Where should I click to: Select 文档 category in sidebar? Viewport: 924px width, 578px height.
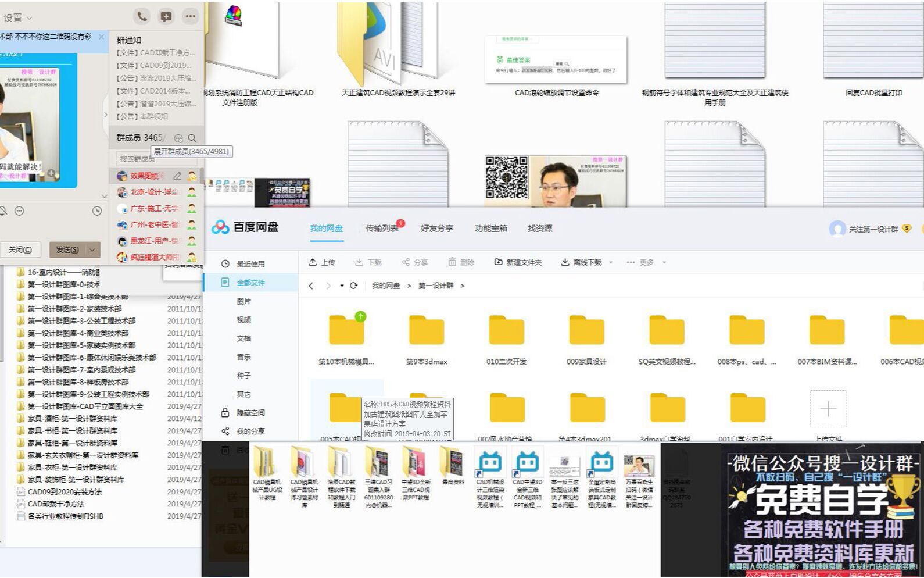tap(243, 338)
